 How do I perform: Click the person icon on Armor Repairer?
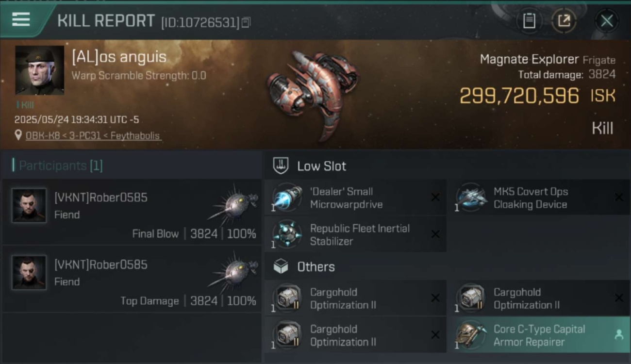619,334
